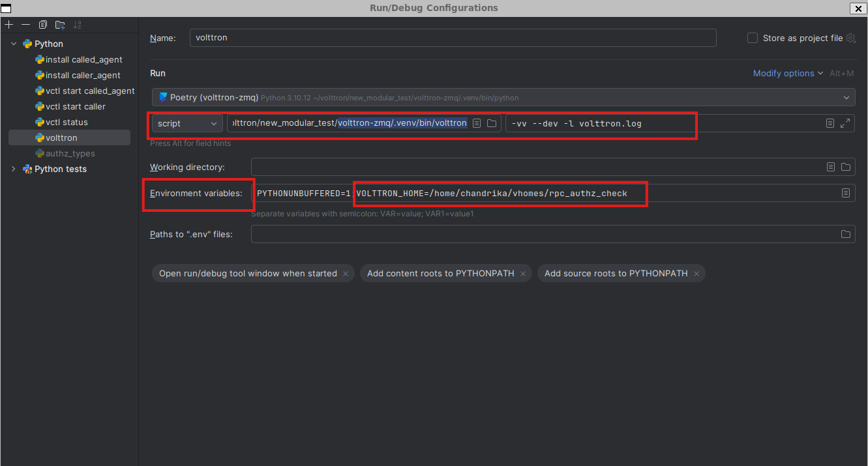Click into the Name field
The image size is (868, 466).
tap(453, 38)
